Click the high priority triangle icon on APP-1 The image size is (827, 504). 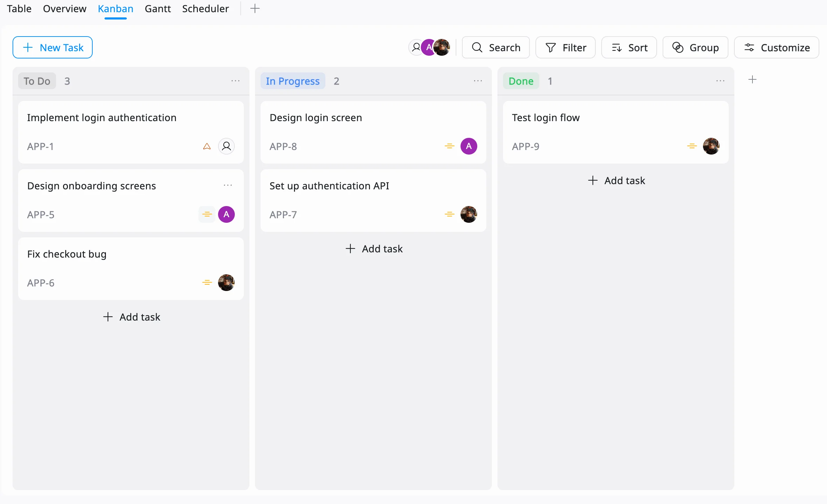pyautogui.click(x=207, y=146)
